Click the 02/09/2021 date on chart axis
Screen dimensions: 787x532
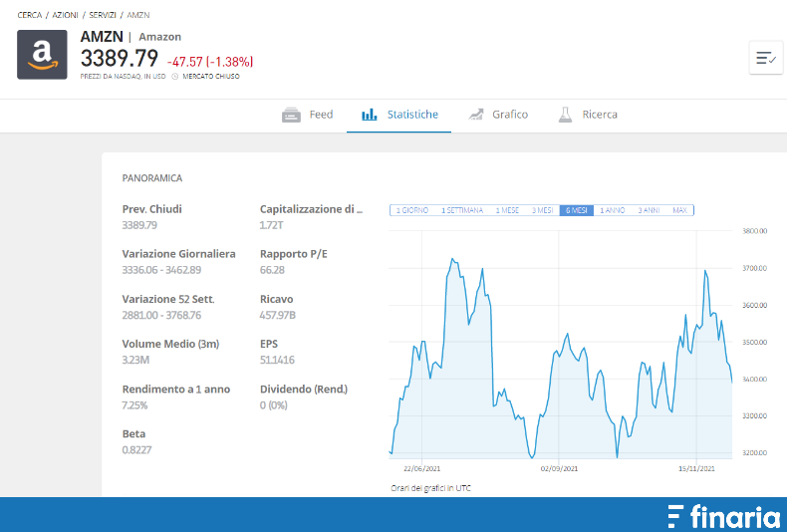point(559,469)
